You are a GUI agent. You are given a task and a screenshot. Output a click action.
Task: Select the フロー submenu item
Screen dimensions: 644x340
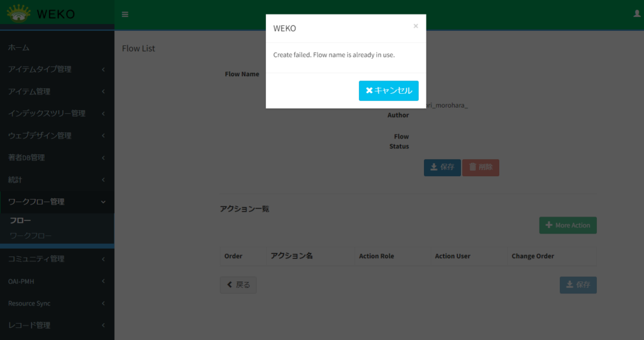click(20, 220)
